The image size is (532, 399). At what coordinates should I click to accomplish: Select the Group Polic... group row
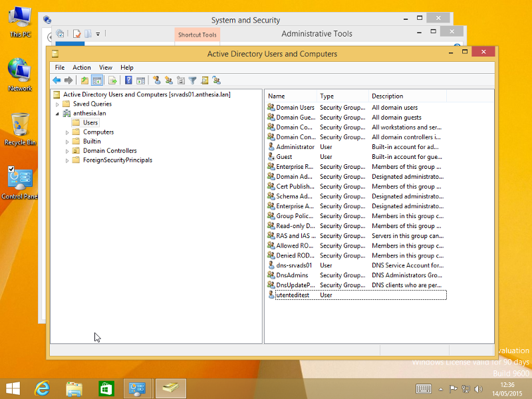tap(356, 216)
